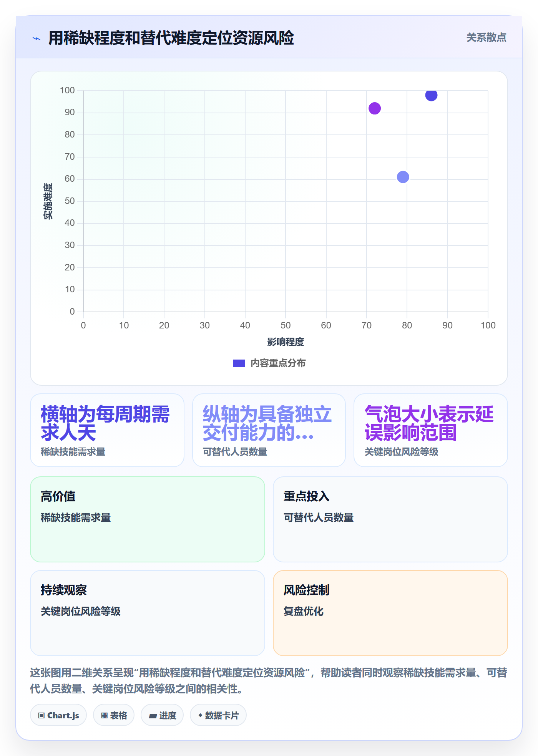Image resolution: width=538 pixels, height=756 pixels.
Task: Click the 表格 tag chip
Action: (x=114, y=715)
